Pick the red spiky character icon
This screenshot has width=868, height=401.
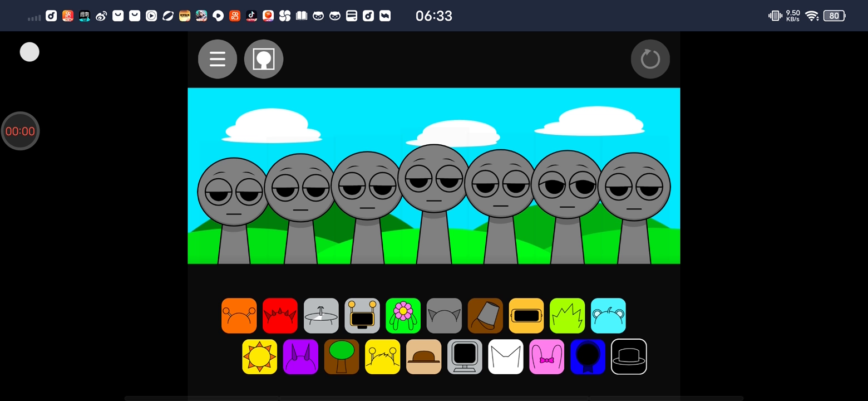280,316
